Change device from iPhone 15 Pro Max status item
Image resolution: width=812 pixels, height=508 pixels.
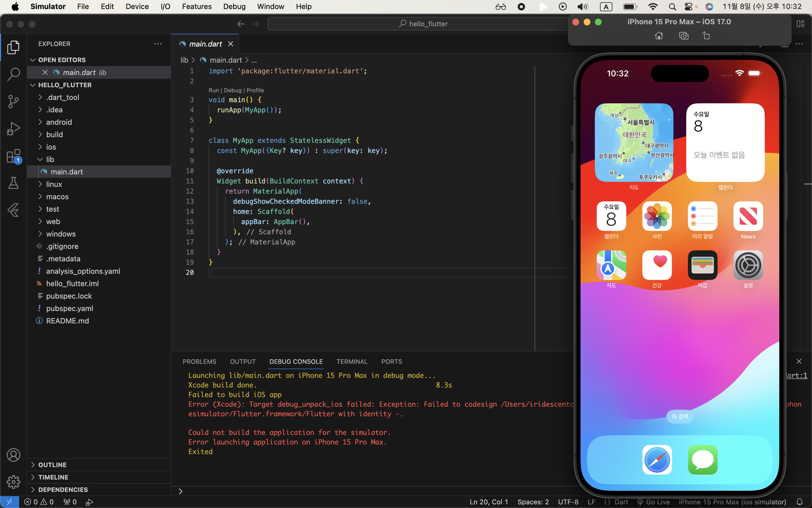732,502
